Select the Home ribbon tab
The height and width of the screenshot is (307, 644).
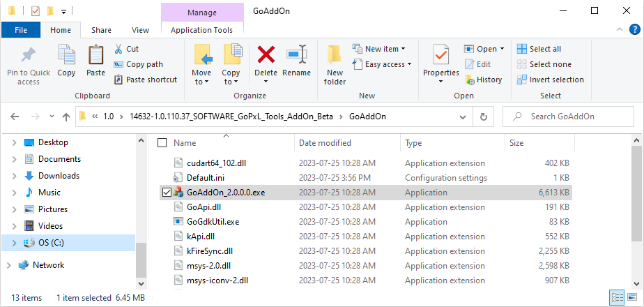pyautogui.click(x=61, y=30)
